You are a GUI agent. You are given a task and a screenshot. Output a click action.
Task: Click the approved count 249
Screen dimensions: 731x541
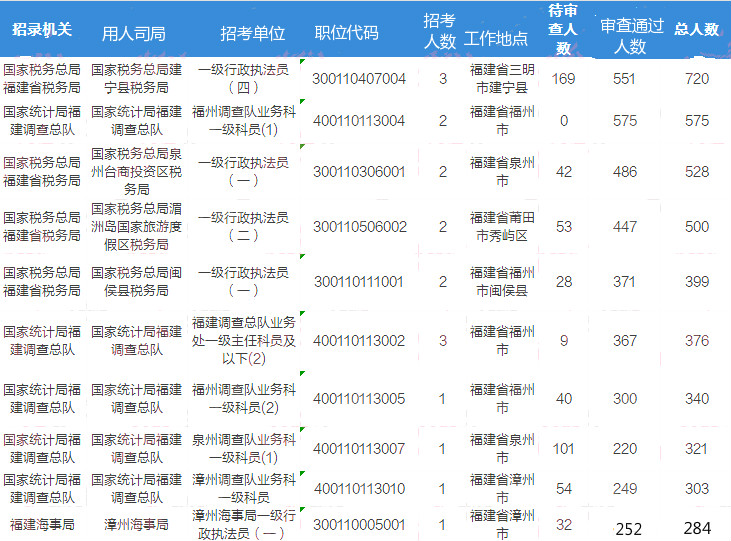click(625, 489)
